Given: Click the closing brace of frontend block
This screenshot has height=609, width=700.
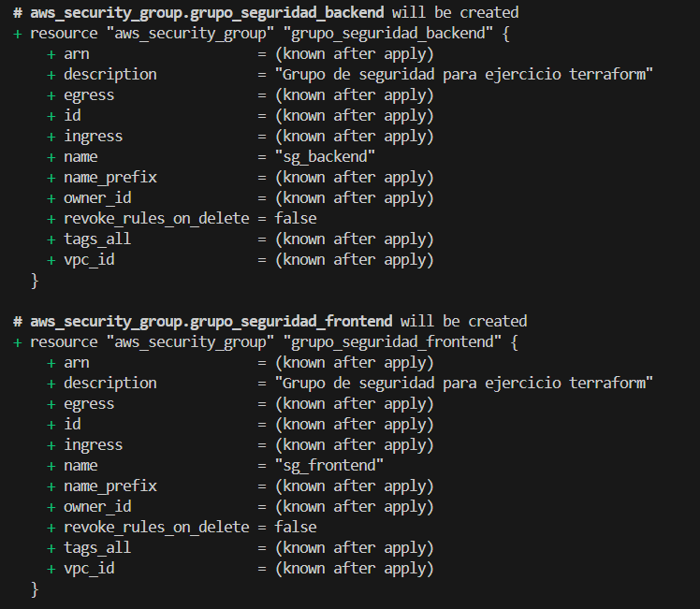Looking at the screenshot, I should click(x=35, y=588).
